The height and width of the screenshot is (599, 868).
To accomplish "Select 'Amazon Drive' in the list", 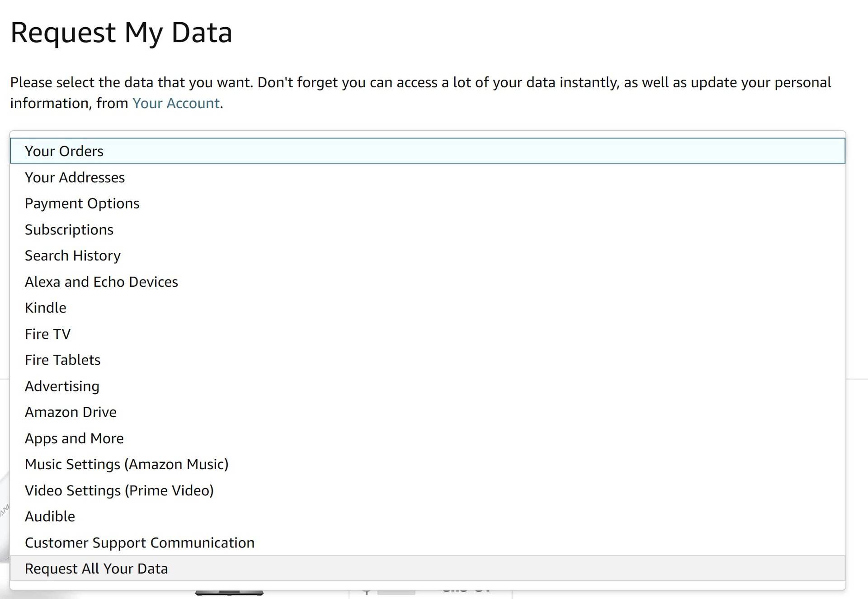I will (x=427, y=412).
